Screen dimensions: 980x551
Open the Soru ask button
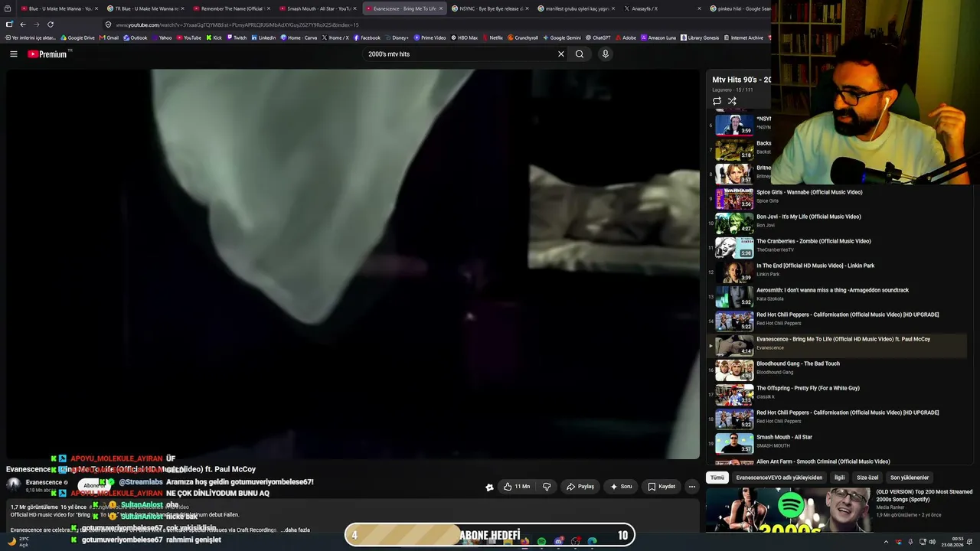coord(621,487)
